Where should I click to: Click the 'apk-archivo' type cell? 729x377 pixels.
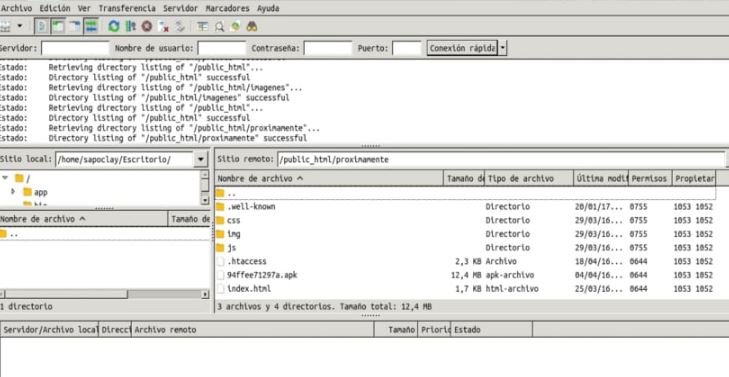pos(510,275)
